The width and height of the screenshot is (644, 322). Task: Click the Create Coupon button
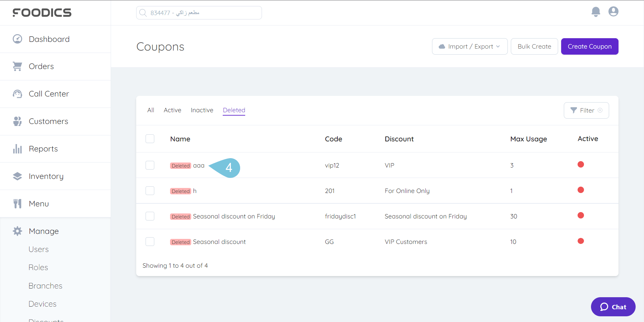[590, 47]
